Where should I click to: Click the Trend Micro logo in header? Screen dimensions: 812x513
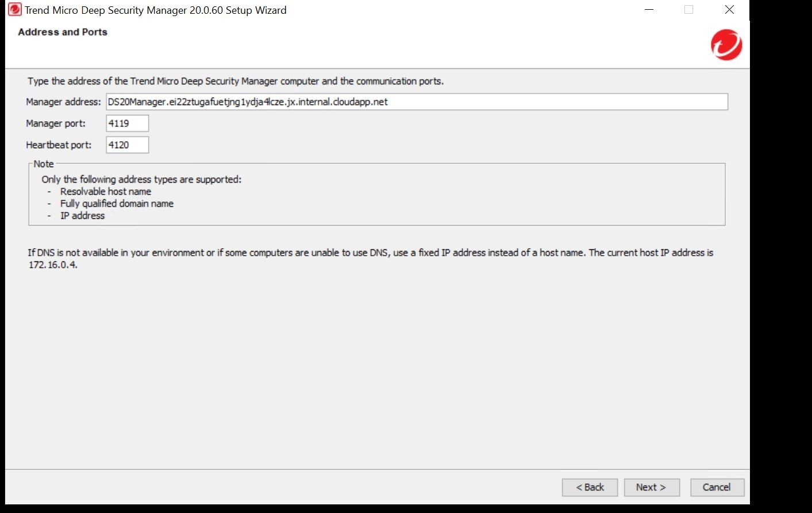coord(726,45)
